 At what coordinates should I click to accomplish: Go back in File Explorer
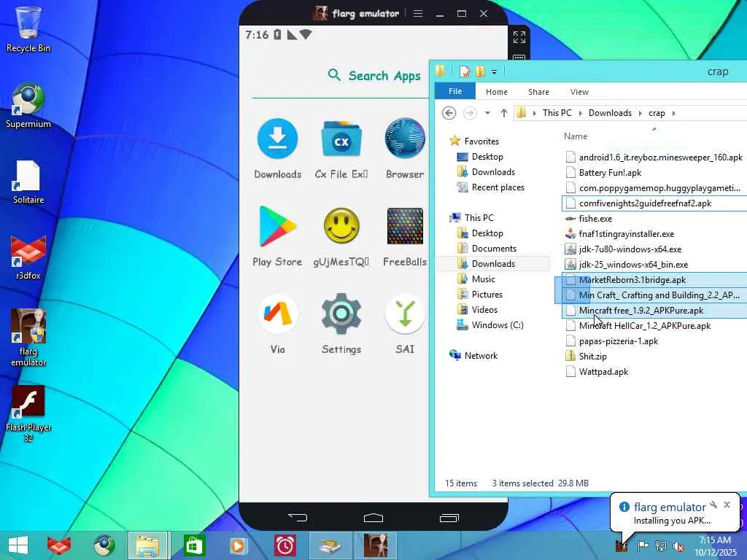click(x=449, y=113)
